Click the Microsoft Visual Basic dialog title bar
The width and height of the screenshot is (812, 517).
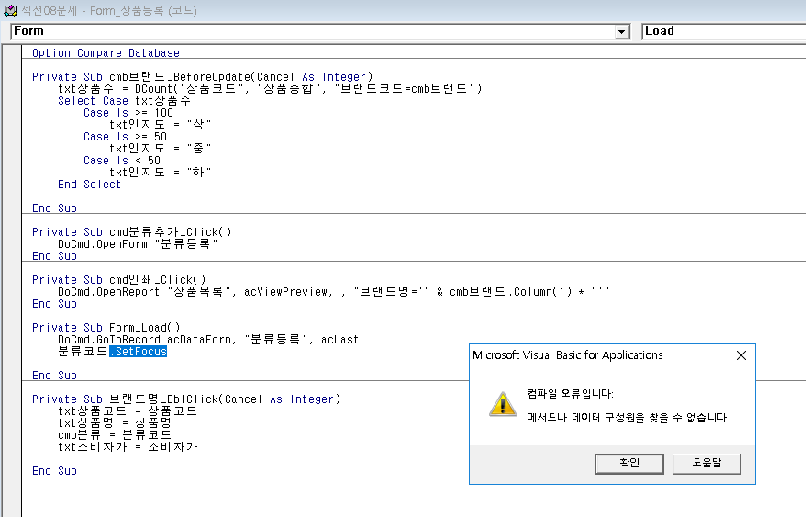(x=596, y=355)
